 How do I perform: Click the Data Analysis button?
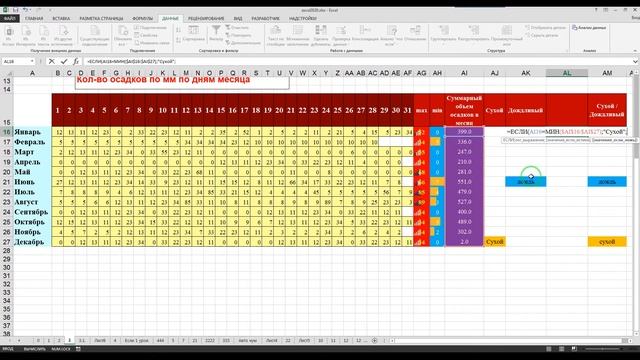point(589,28)
